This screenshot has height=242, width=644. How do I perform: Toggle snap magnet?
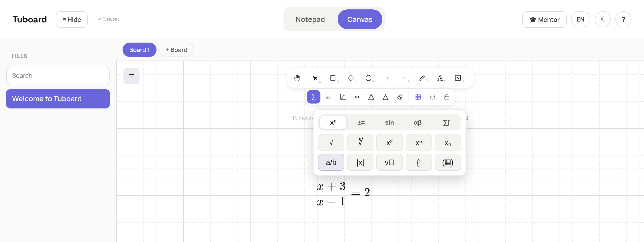[432, 97]
